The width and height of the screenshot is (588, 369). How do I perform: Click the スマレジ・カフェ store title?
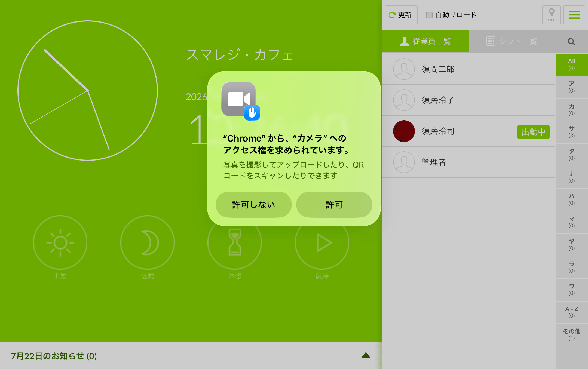pos(240,55)
